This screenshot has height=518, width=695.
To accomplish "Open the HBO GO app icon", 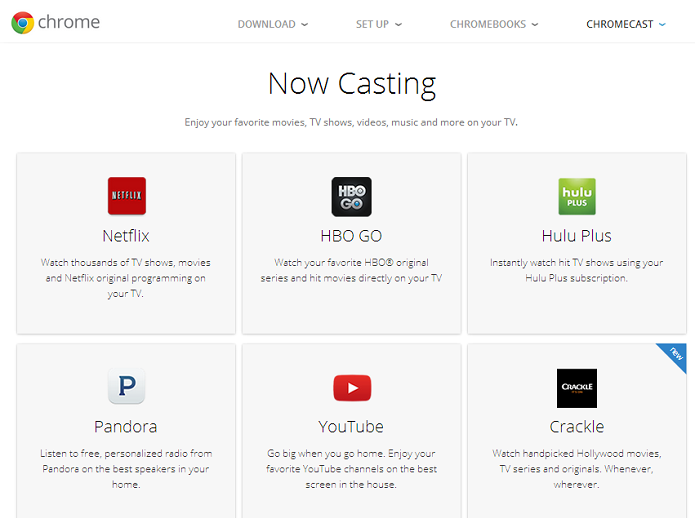I will [351, 197].
